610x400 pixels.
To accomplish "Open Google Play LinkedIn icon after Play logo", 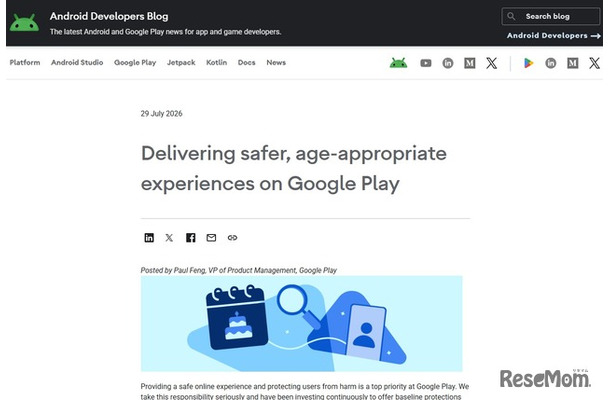I will 550,63.
